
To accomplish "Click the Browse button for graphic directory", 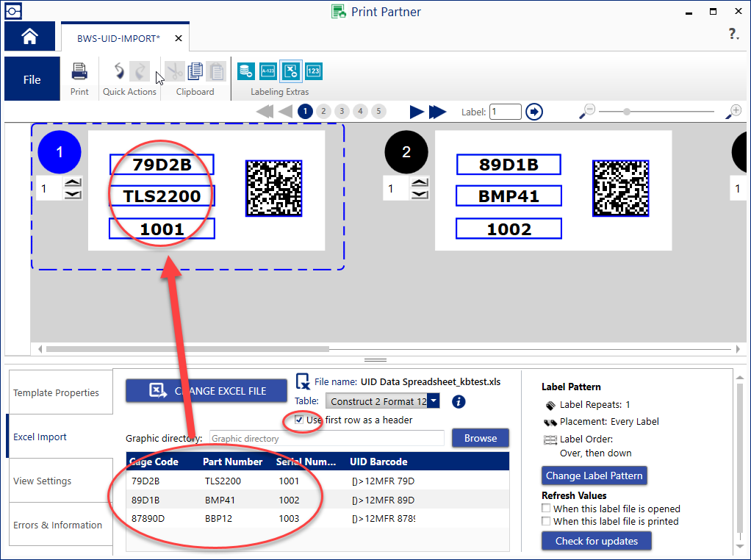I will 481,438.
